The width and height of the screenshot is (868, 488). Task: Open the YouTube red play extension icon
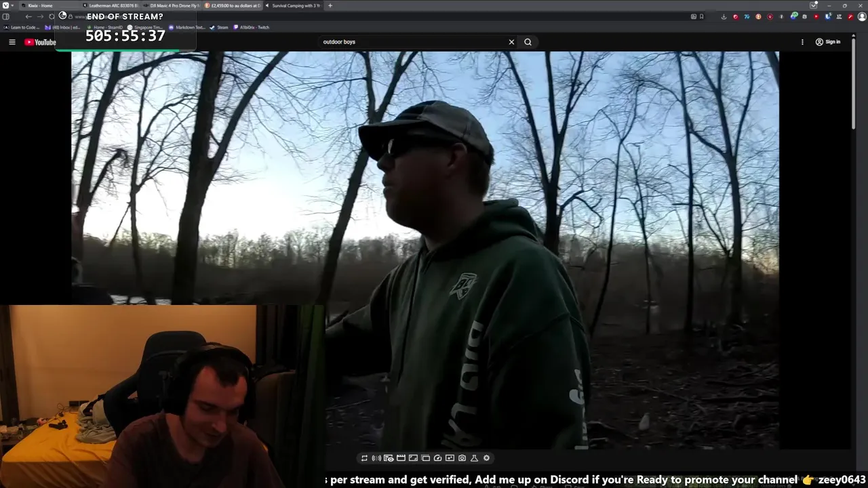816,16
